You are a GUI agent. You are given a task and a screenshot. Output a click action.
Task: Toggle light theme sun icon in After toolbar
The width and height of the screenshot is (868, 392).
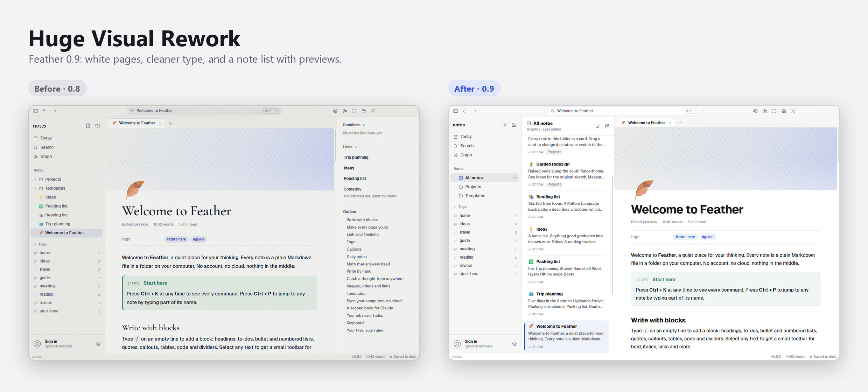tap(793, 111)
